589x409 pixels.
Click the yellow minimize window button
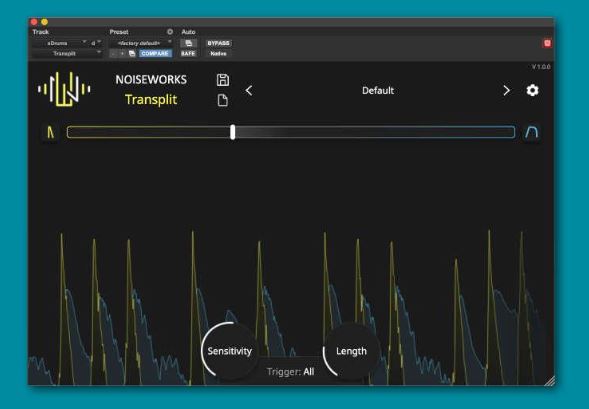click(x=45, y=22)
